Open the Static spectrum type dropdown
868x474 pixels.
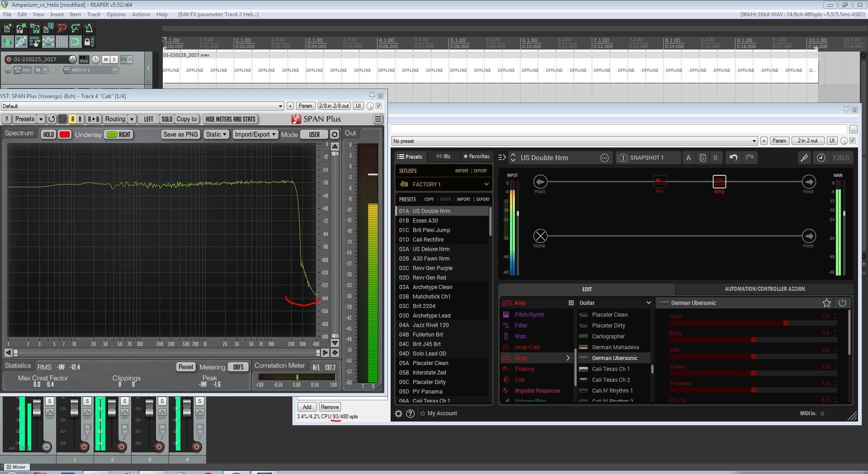point(216,134)
